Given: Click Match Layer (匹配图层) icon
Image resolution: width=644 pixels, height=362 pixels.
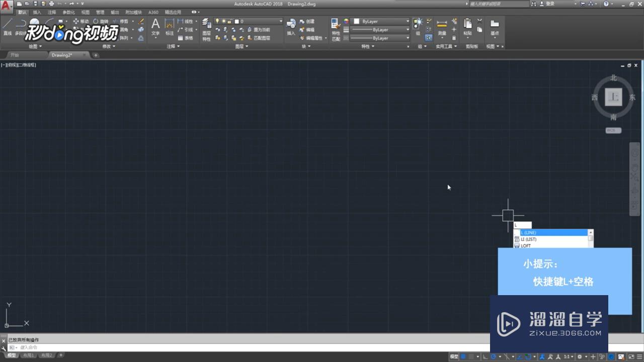Looking at the screenshot, I should click(x=258, y=38).
